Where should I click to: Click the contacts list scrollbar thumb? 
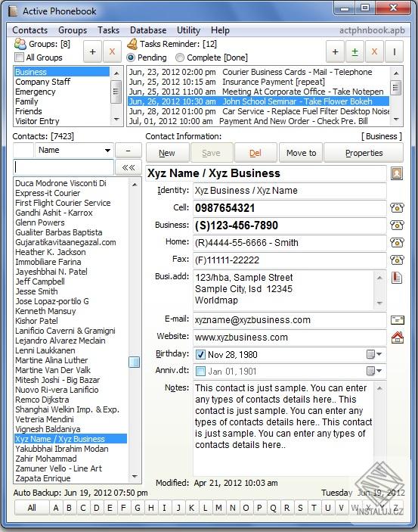click(135, 362)
